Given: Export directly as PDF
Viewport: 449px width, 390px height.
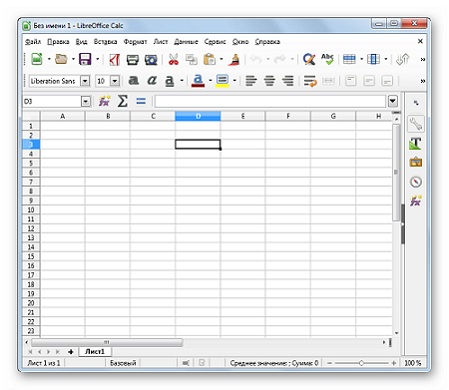Looking at the screenshot, I should (x=114, y=60).
